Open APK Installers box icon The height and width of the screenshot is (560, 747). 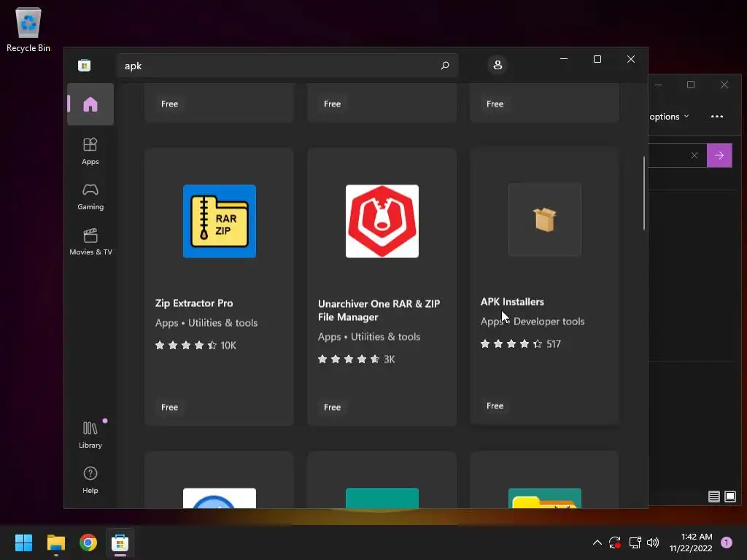[x=545, y=219]
